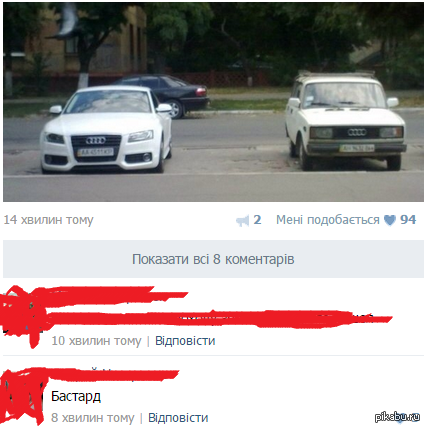Click the Бастард comment text
425x428 pixels.
tap(76, 396)
